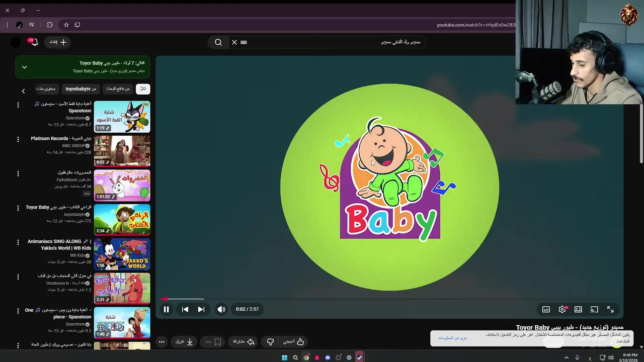Select the من toyorbabytv filter chip
Viewport: 644px width, 362px height.
81,89
